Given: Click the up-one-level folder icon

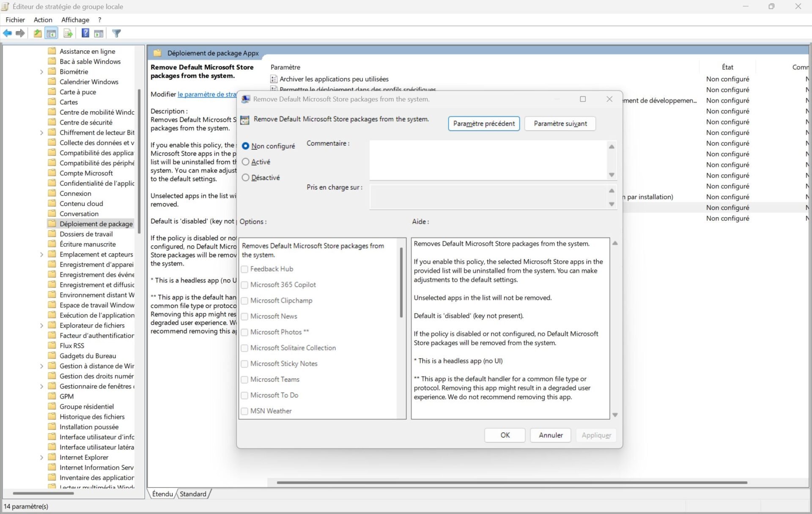Looking at the screenshot, I should (x=38, y=33).
